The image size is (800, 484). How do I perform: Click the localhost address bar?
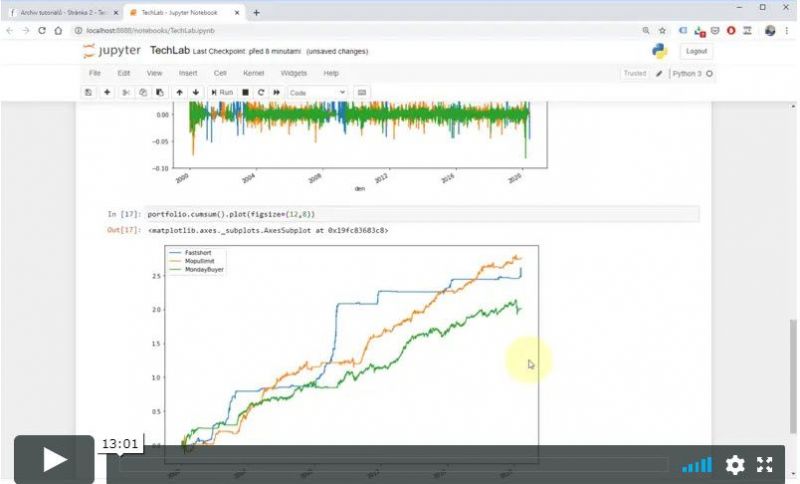tap(357, 31)
